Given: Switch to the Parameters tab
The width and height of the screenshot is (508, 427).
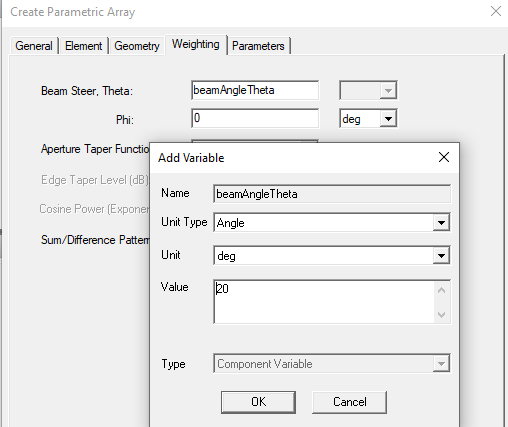Looking at the screenshot, I should coord(258,46).
